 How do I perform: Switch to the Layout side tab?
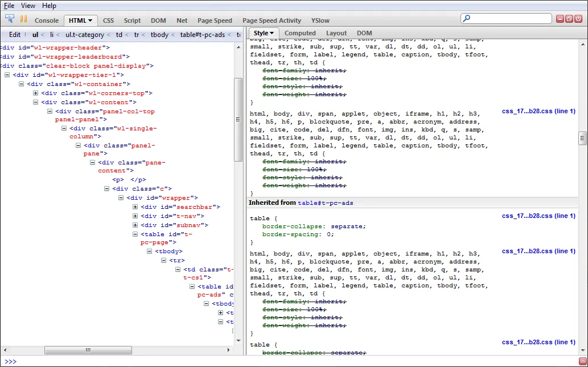[336, 33]
